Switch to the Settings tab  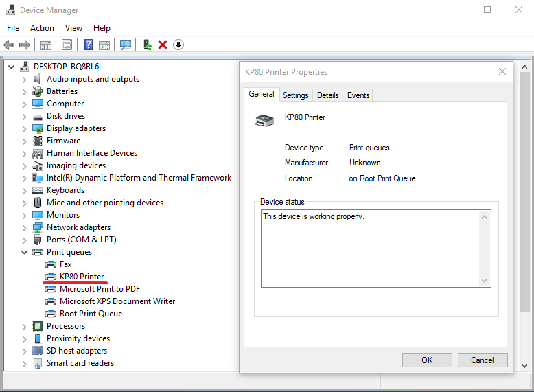[x=295, y=95]
